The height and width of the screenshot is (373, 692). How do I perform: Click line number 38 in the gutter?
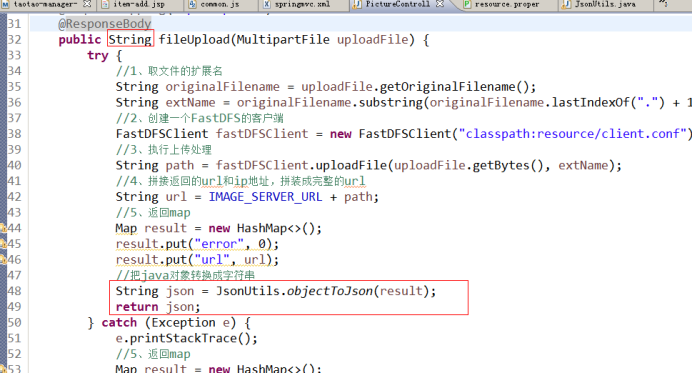tap(14, 134)
